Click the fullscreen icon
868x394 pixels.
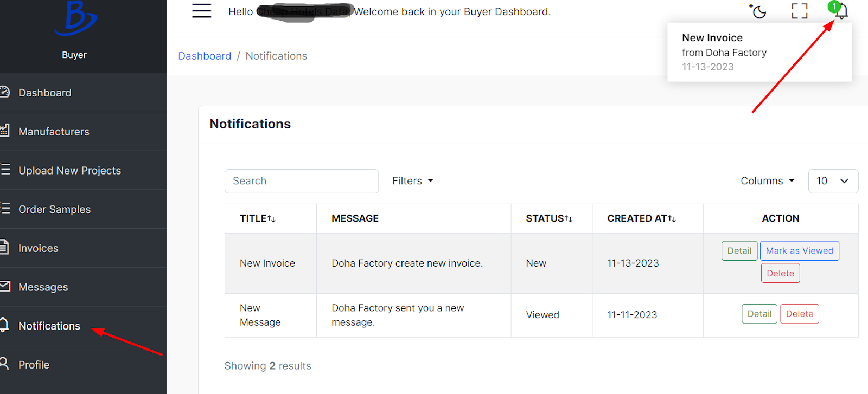coord(799,11)
